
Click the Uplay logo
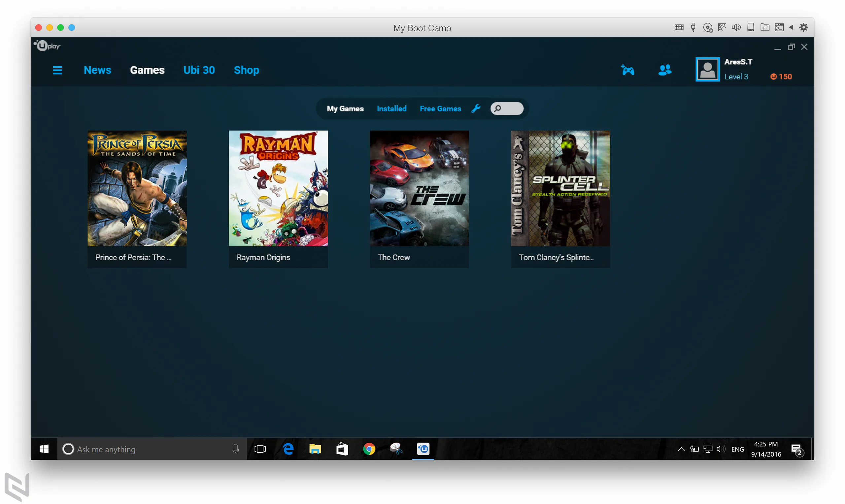(x=47, y=46)
